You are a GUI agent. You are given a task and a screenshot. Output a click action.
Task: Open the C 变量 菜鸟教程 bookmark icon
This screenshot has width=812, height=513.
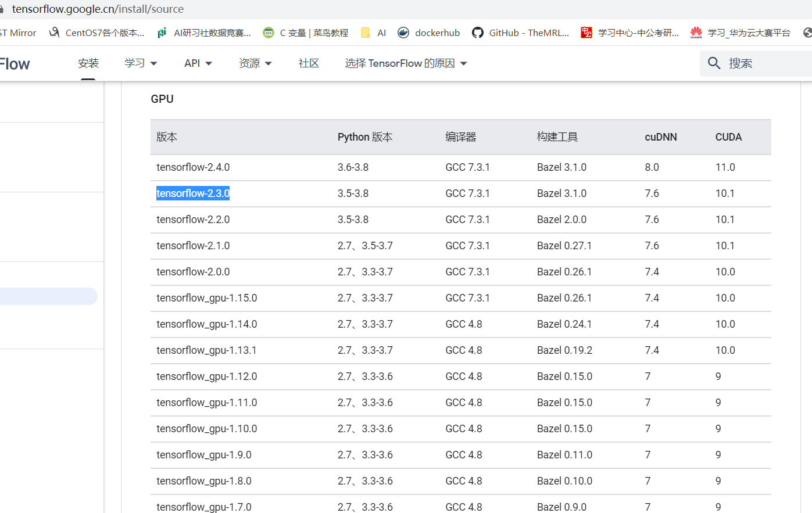(x=267, y=33)
